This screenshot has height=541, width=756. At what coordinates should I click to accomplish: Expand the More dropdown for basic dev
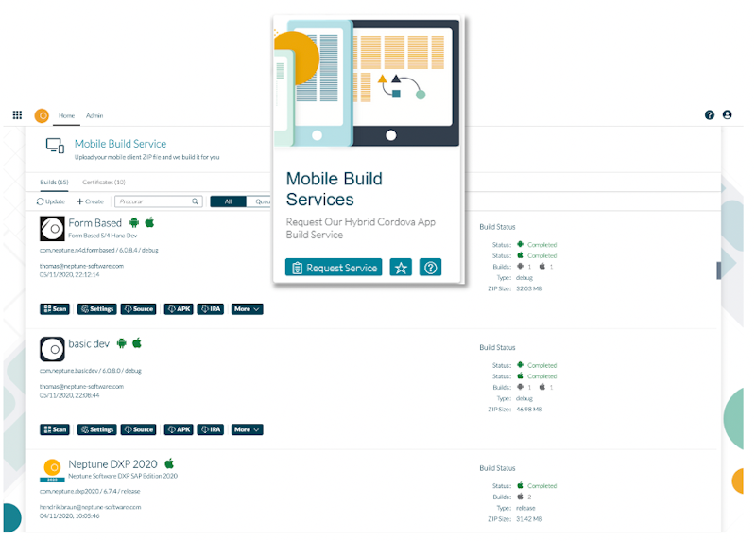(x=247, y=429)
